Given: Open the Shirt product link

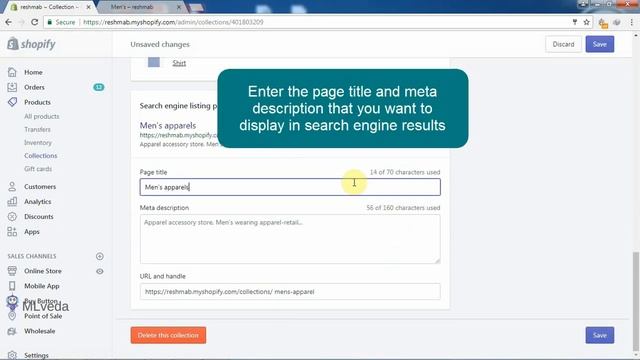Looking at the screenshot, I should click(x=179, y=63).
